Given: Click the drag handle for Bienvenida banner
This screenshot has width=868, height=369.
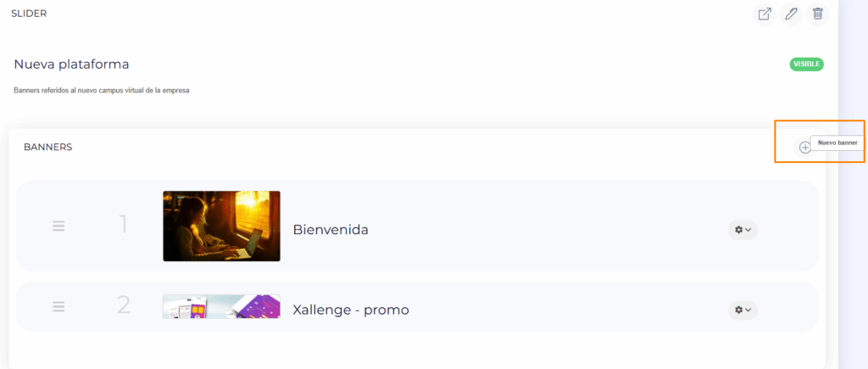Looking at the screenshot, I should [x=58, y=226].
